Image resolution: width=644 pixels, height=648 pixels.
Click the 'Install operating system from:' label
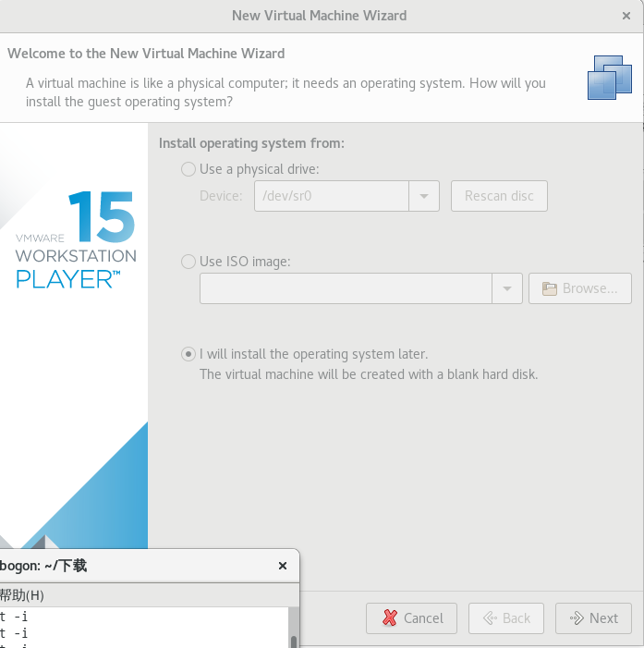(251, 143)
